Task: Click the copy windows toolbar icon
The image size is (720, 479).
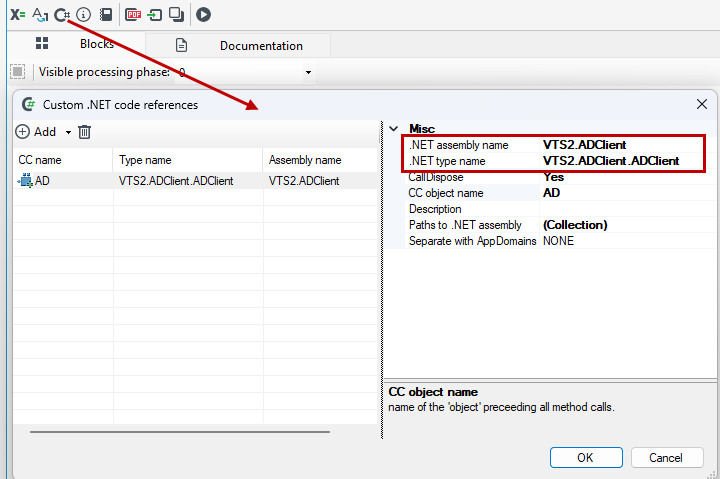Action: click(176, 15)
